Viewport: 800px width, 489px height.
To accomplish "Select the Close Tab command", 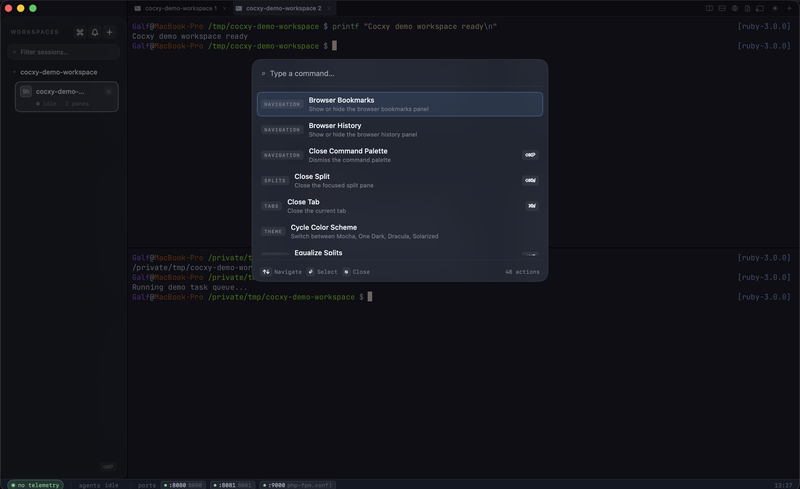I will click(x=400, y=206).
